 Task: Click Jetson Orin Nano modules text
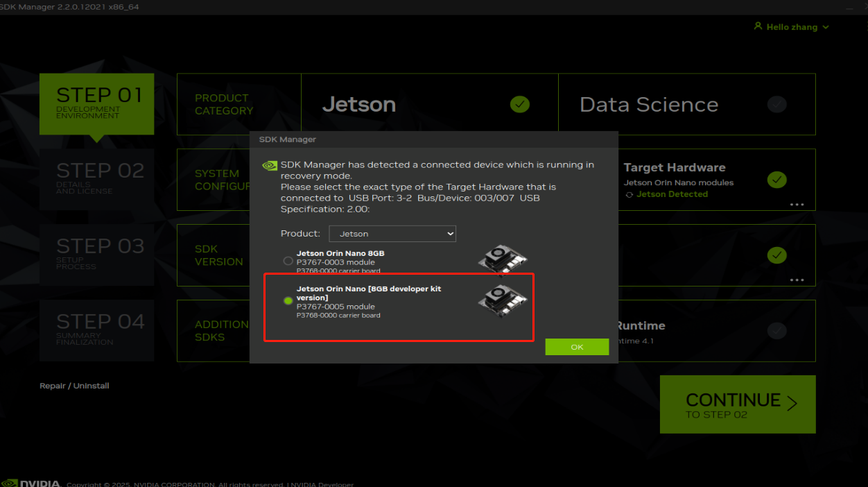pyautogui.click(x=679, y=183)
